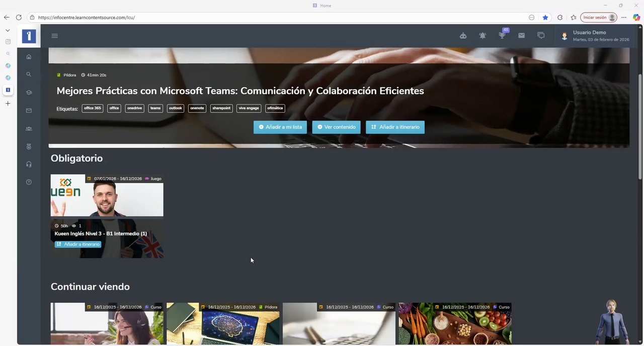The image size is (644, 346).
Task: Open Usuario Demo user menu
Action: (595, 36)
